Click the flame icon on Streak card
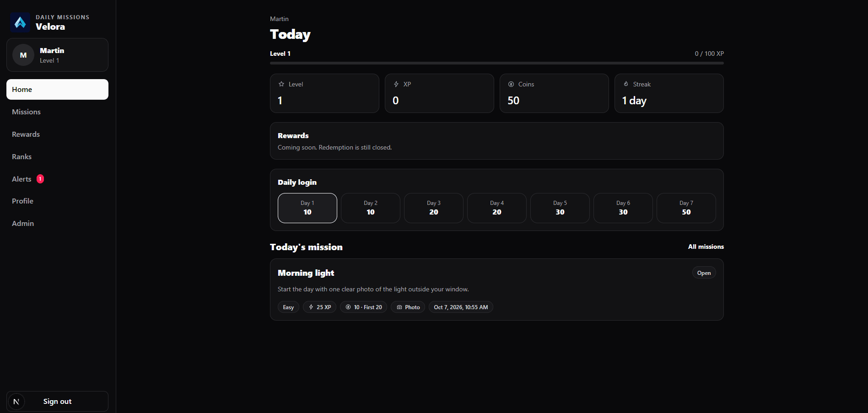Viewport: 868px width, 413px height. [626, 84]
